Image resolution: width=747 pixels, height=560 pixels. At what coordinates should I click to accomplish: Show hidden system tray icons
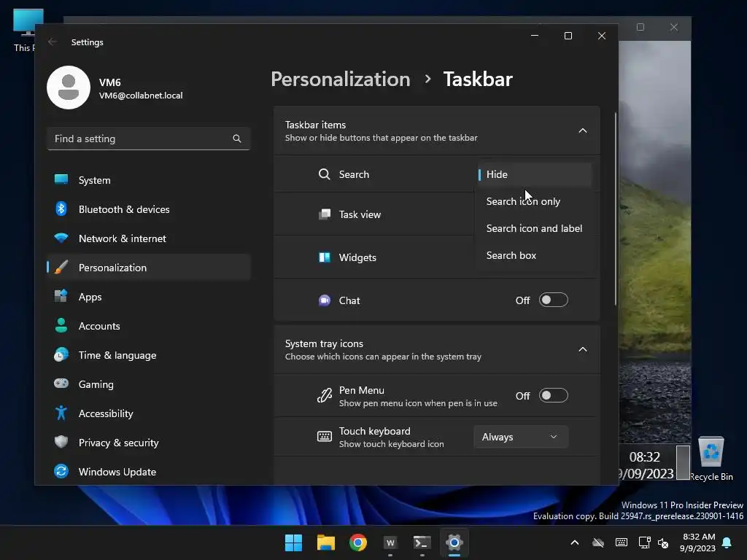point(575,542)
